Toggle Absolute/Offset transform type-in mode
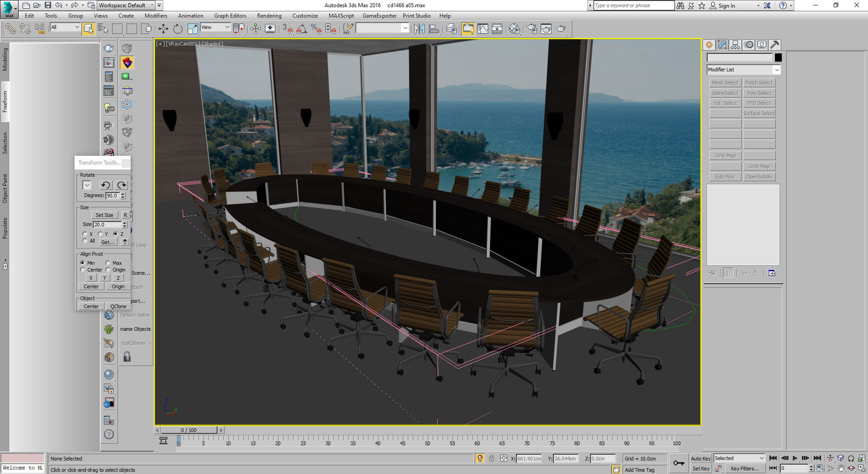This screenshot has height=474, width=868. tap(504, 458)
